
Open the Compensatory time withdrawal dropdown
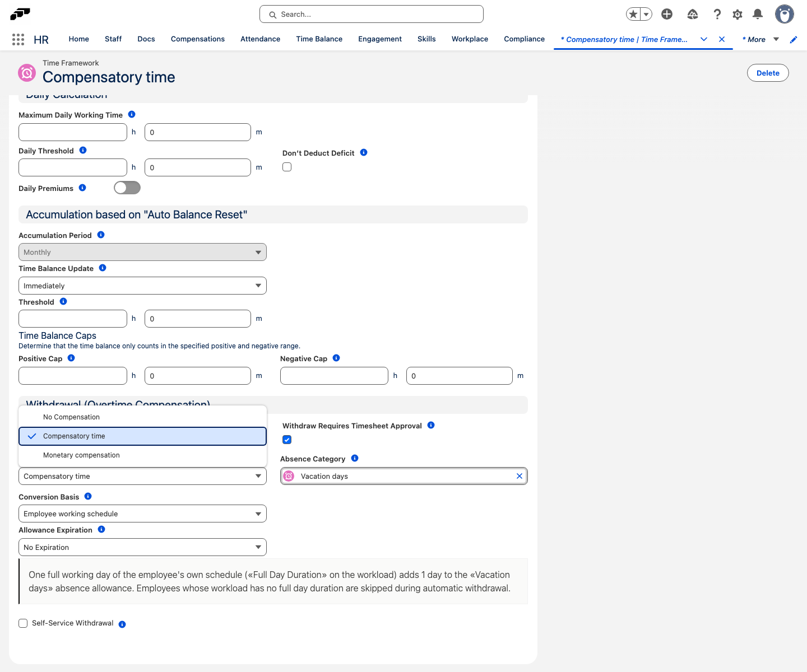click(142, 476)
